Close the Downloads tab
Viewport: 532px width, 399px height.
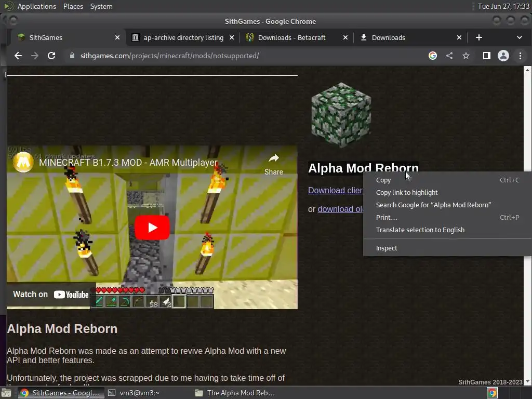click(x=459, y=37)
